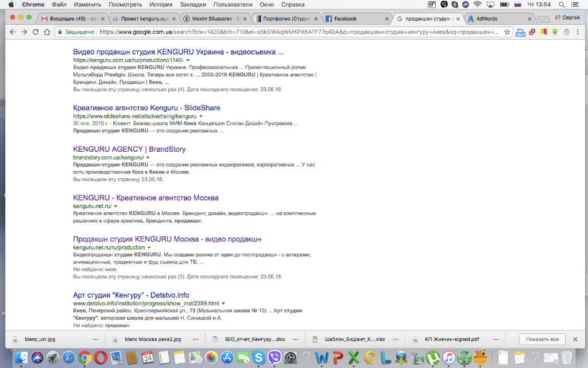Open the Файл menu
Screen dimensions: 588x368
pyautogui.click(x=59, y=5)
